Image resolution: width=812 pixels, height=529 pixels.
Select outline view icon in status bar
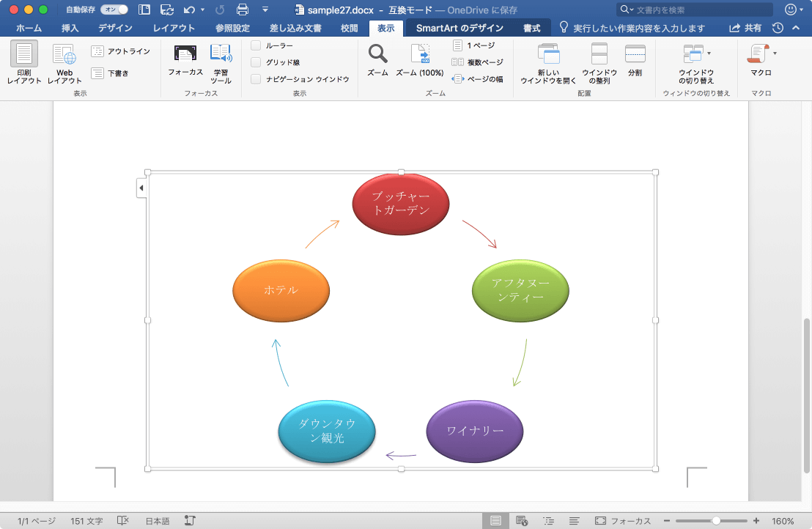548,521
